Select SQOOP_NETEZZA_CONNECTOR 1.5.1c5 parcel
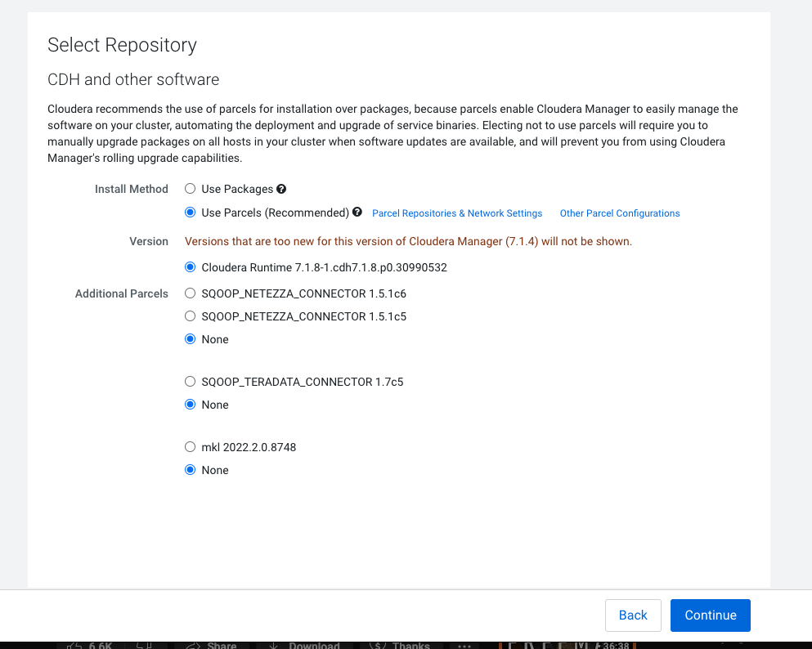This screenshot has width=812, height=649. coord(189,316)
